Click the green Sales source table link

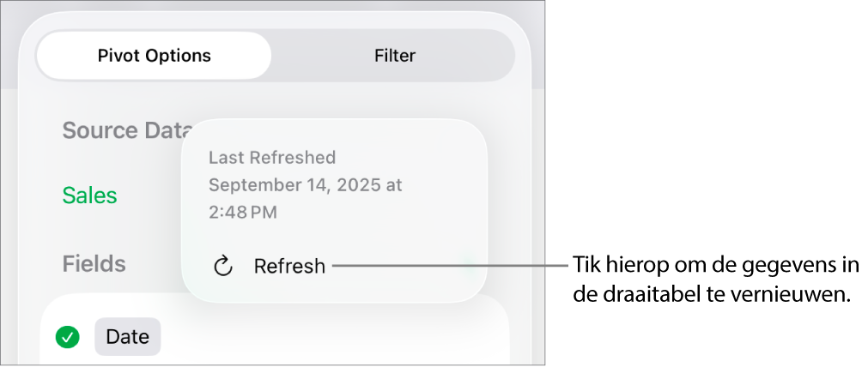(x=90, y=196)
